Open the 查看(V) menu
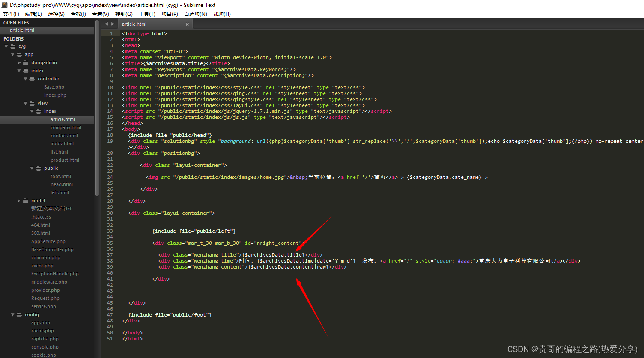 pyautogui.click(x=101, y=14)
